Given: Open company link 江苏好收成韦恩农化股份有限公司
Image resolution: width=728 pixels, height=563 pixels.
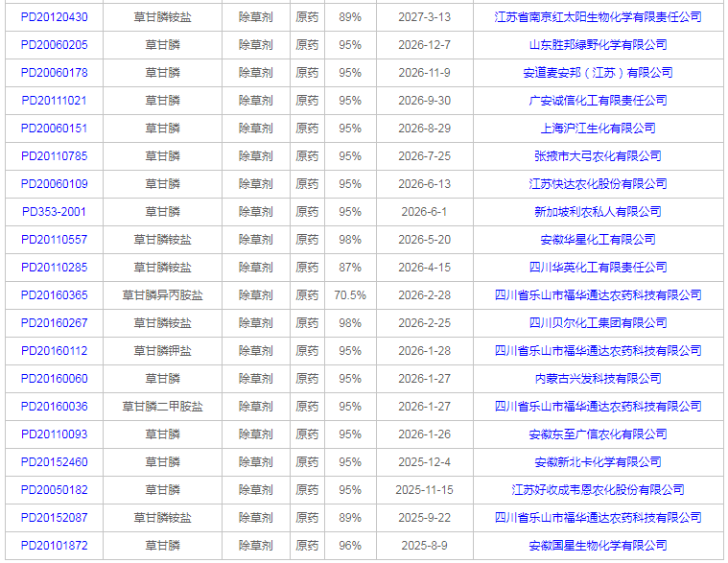Looking at the screenshot, I should click(598, 491).
